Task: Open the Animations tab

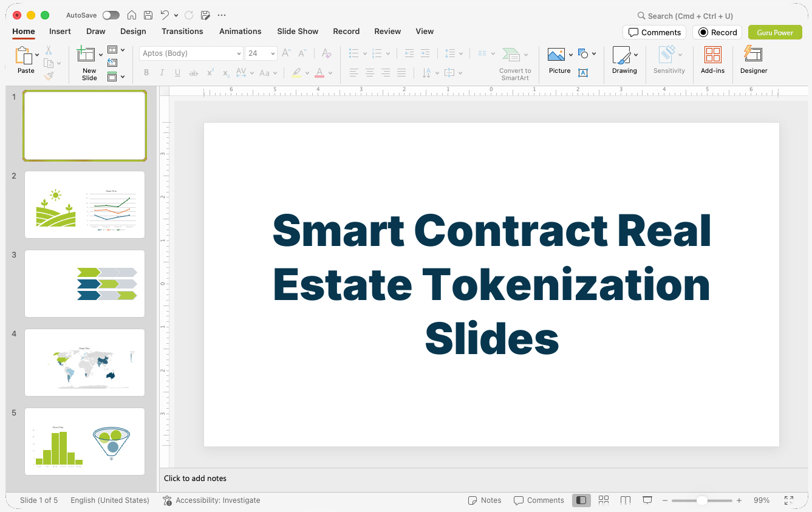Action: (241, 31)
